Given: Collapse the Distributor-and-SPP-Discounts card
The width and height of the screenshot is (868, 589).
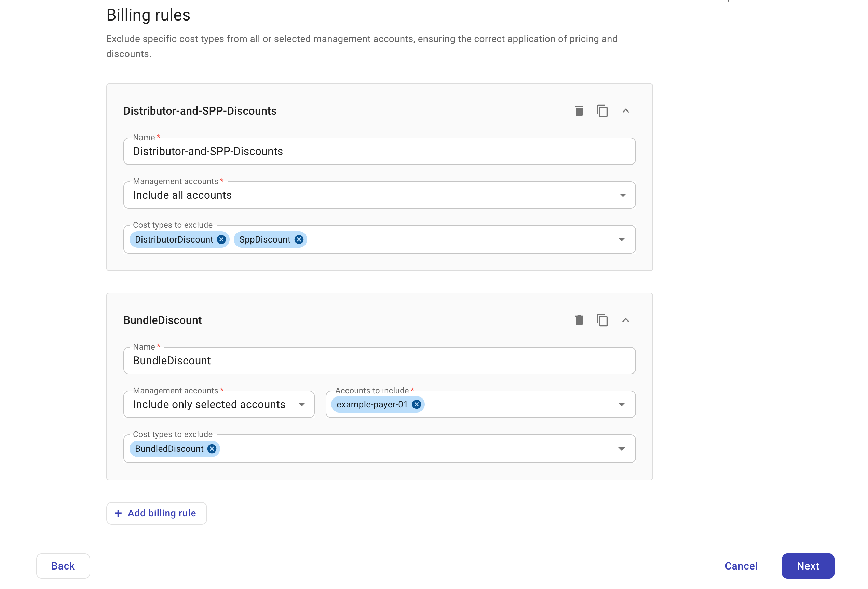Looking at the screenshot, I should (x=626, y=110).
